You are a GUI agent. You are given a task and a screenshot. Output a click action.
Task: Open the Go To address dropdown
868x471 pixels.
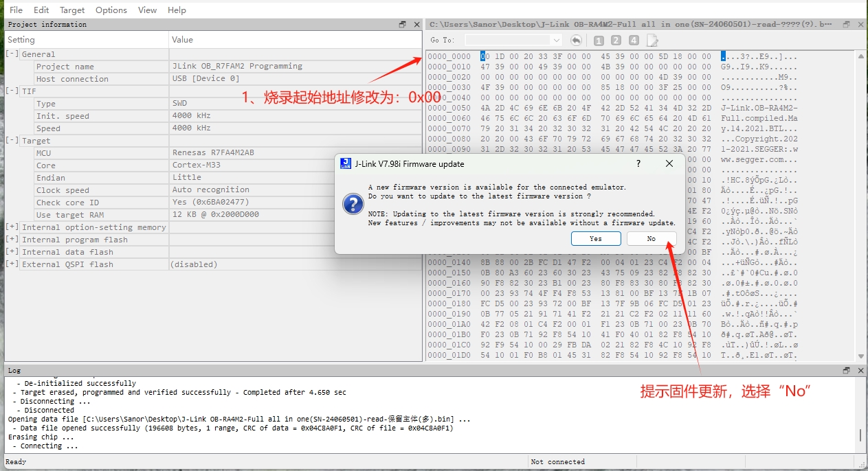pos(556,41)
